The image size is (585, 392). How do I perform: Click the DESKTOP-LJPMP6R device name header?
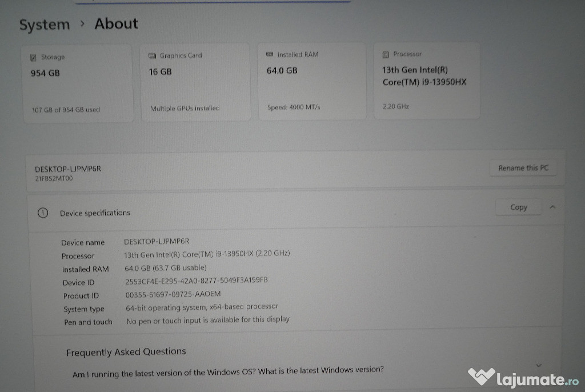(68, 169)
